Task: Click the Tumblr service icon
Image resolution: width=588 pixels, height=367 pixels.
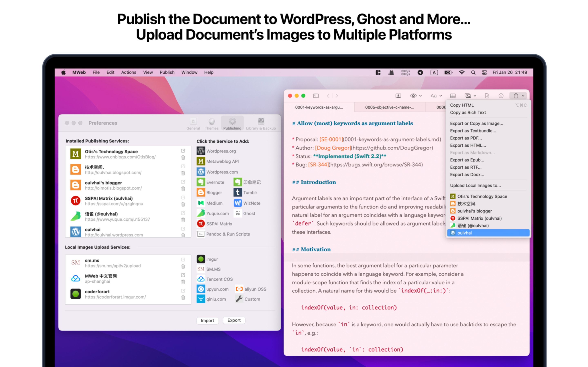Action: (x=237, y=192)
